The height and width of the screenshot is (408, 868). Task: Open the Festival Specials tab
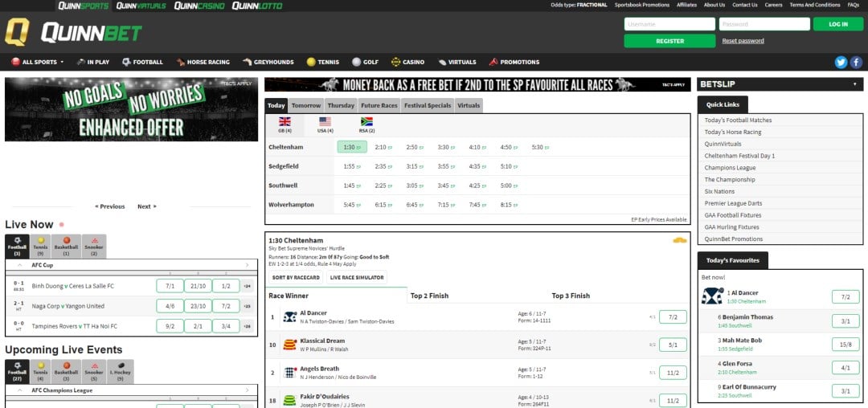(x=428, y=105)
